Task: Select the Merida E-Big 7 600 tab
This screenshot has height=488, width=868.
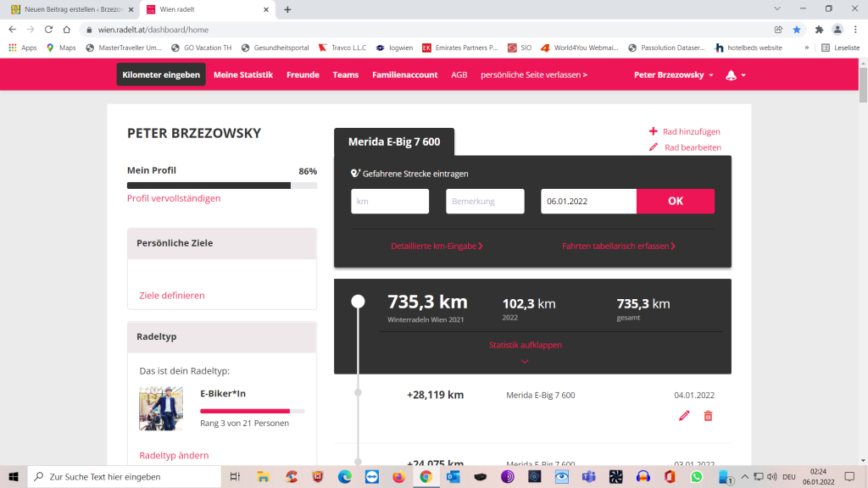Action: coord(394,141)
